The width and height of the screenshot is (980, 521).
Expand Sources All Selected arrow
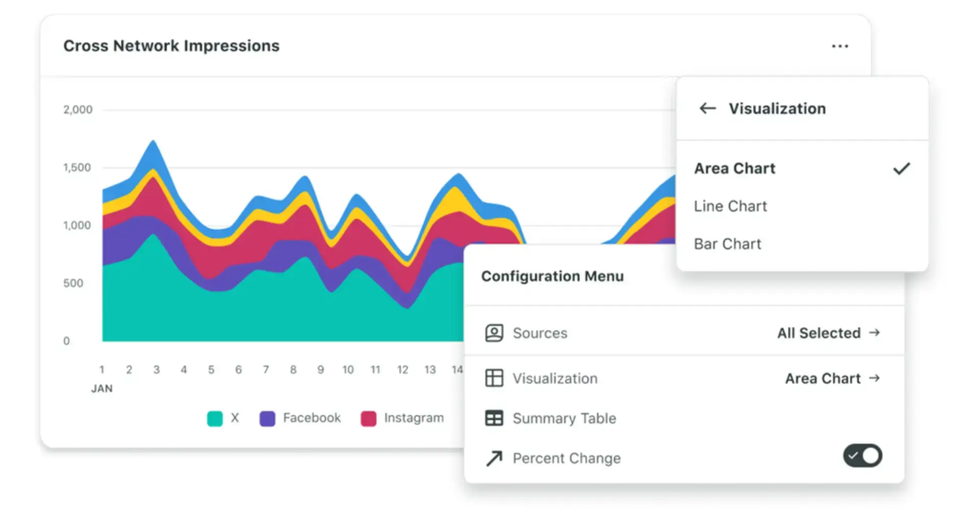tap(875, 333)
